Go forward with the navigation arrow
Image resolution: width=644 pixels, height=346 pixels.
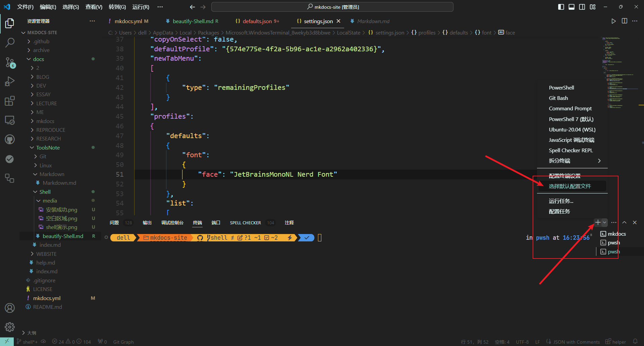[x=203, y=7]
